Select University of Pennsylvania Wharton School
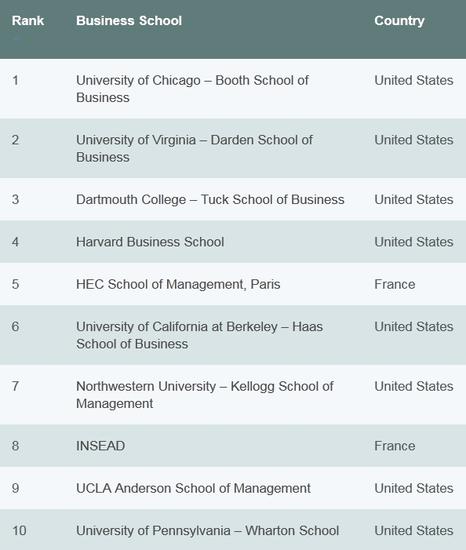The height and width of the screenshot is (550, 466). 208,530
